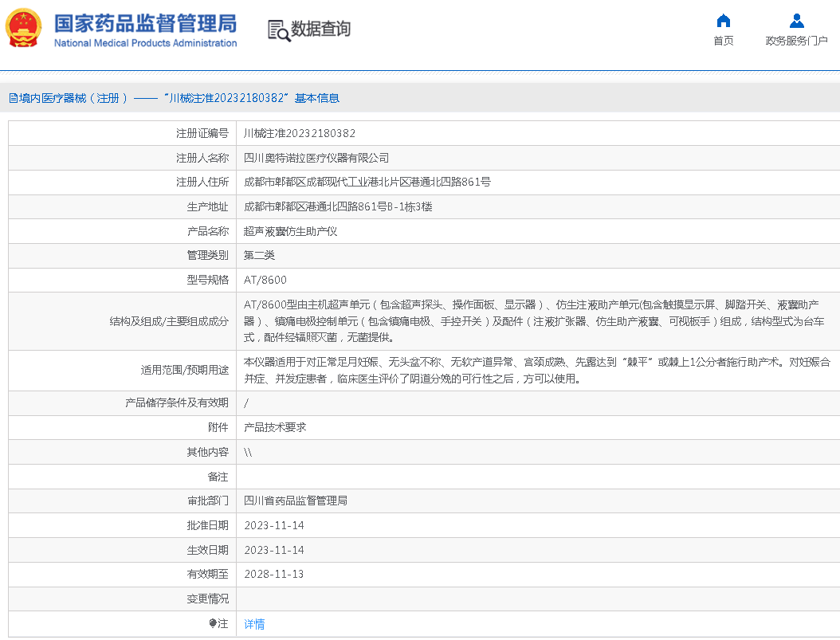
Task: Click the English National Medical Products Administration text
Action: (x=145, y=43)
